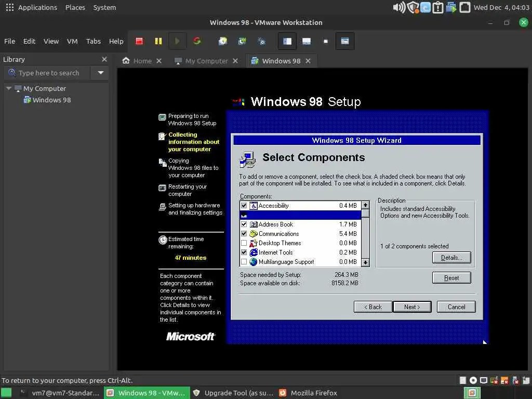Open the volume control in system tray
532x399 pixels.
click(x=398, y=7)
